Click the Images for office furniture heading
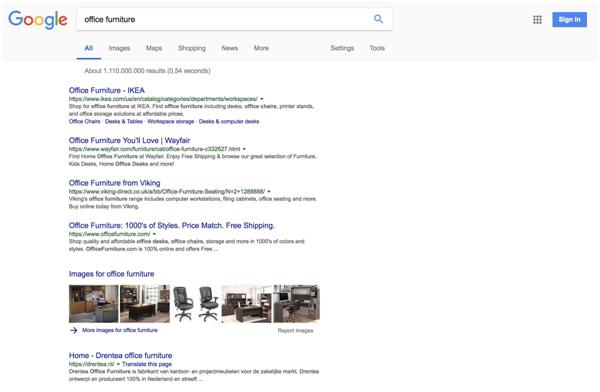 111,274
